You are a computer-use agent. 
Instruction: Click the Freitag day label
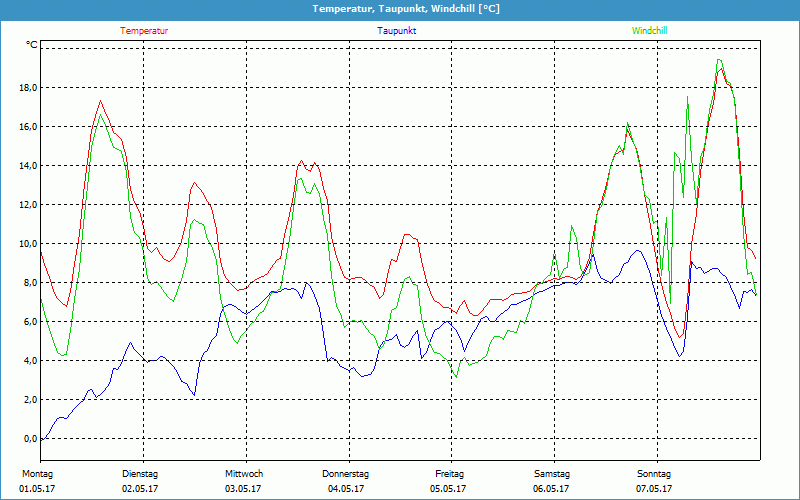click(449, 474)
